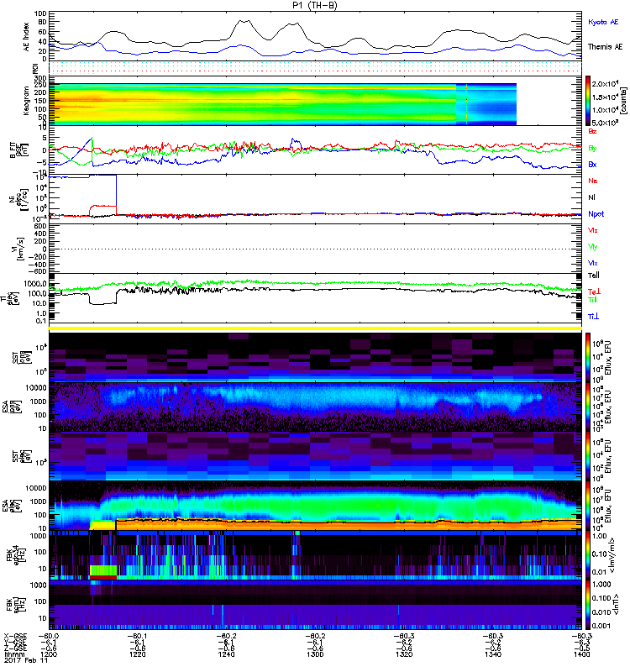Click the blue "Bx" legend label
This screenshot has height=672, width=630.
tap(592, 165)
